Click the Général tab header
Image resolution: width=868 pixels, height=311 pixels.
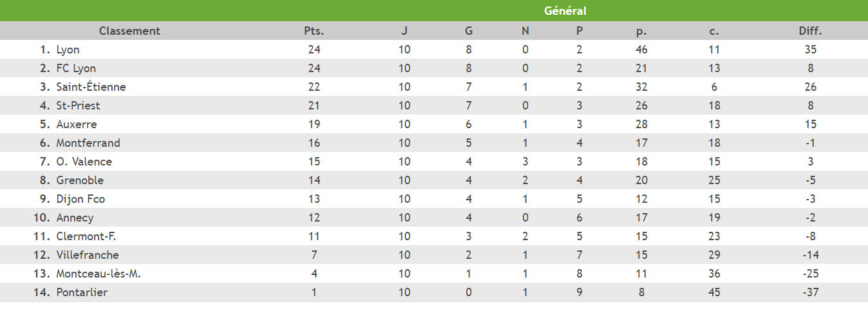coord(565,11)
